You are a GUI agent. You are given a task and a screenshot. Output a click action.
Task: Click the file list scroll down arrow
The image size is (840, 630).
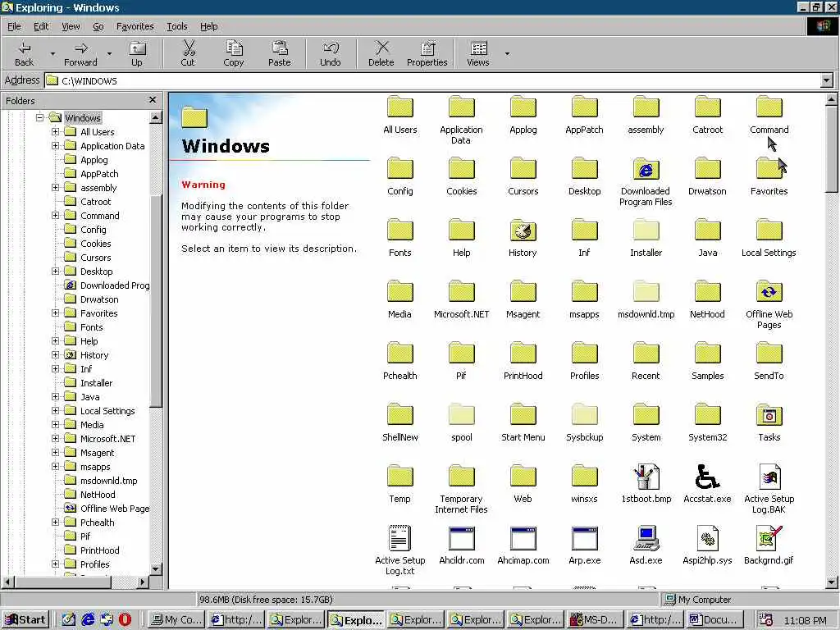point(832,582)
